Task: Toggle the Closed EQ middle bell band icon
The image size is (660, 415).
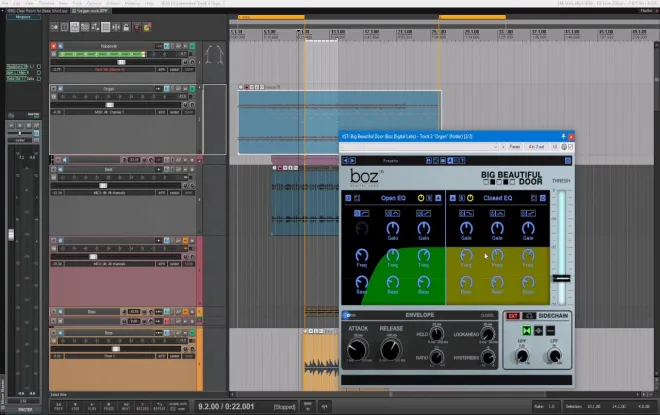Action: [x=497, y=213]
